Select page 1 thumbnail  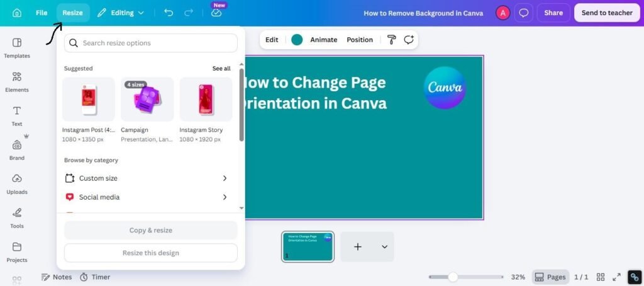(x=308, y=246)
